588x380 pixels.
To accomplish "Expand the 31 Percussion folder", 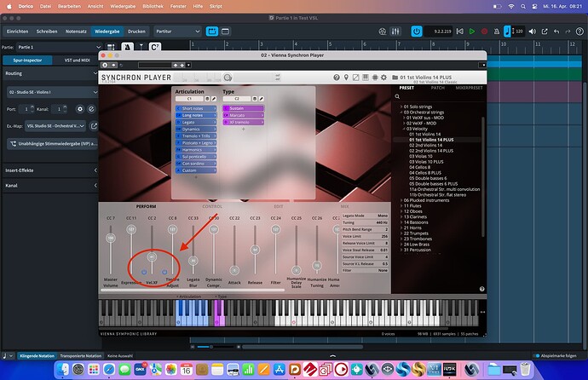I will (401, 250).
